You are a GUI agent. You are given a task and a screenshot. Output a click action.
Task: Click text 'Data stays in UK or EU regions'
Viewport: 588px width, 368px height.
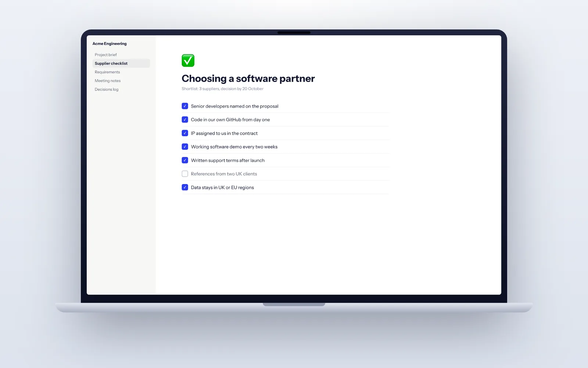[x=222, y=187]
